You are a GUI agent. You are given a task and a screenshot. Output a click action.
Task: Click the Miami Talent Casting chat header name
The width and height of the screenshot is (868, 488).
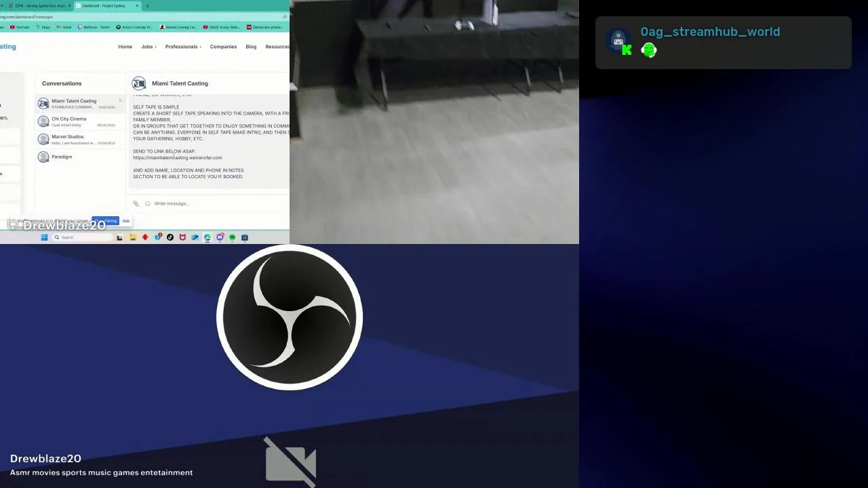(x=180, y=83)
